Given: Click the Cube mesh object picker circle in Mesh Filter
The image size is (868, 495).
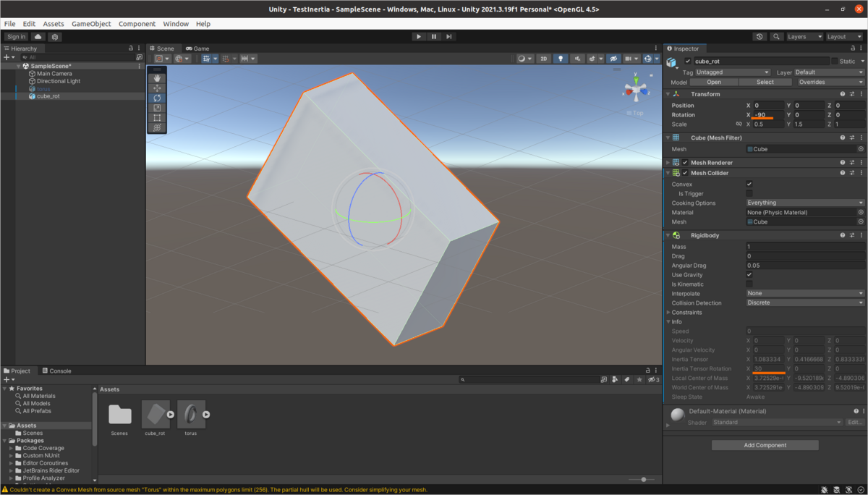Looking at the screenshot, I should [x=861, y=149].
